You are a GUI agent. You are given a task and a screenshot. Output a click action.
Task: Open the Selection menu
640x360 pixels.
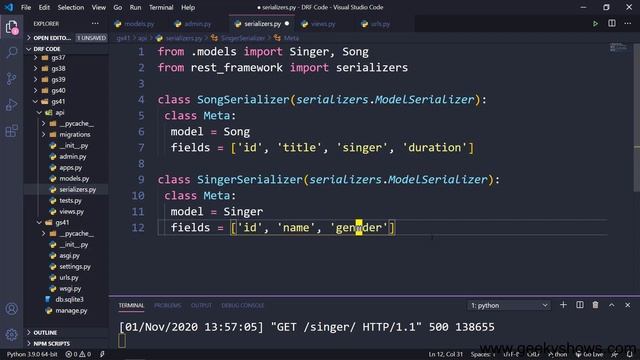[x=71, y=7]
